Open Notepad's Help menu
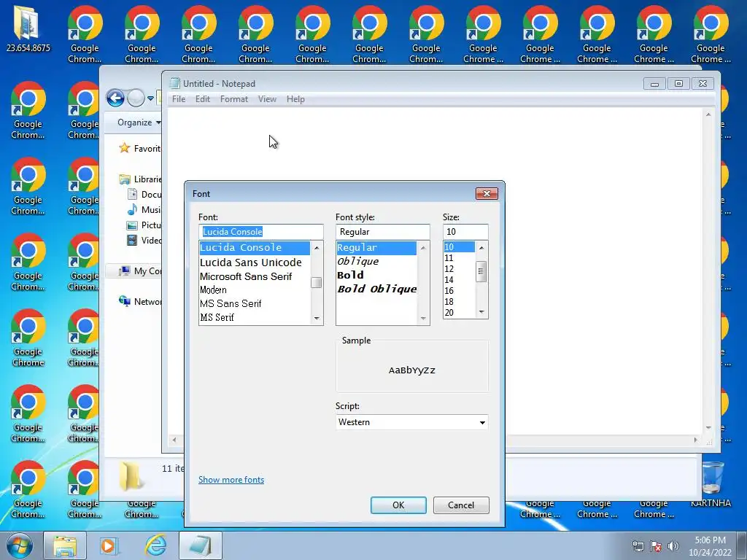This screenshot has height=560, width=747. tap(295, 99)
